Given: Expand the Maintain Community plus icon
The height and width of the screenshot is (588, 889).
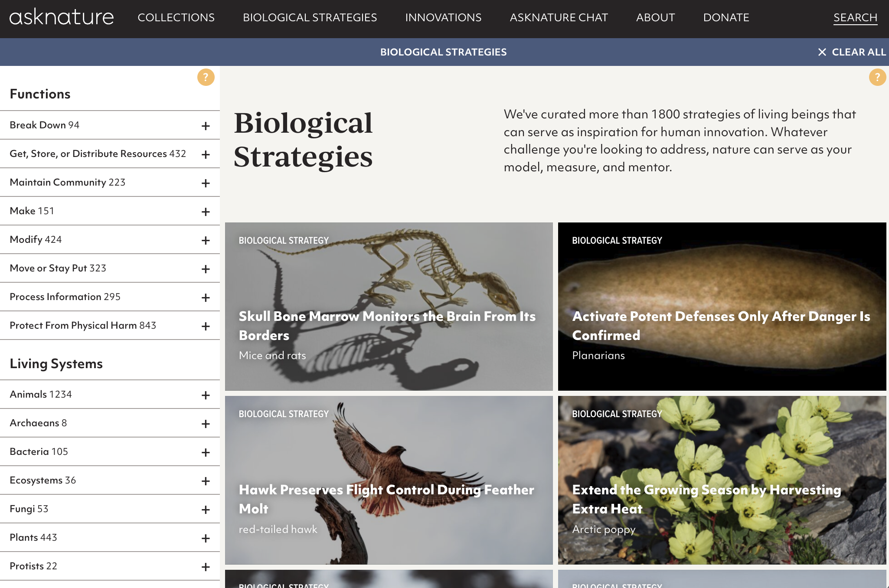Looking at the screenshot, I should pos(206,183).
